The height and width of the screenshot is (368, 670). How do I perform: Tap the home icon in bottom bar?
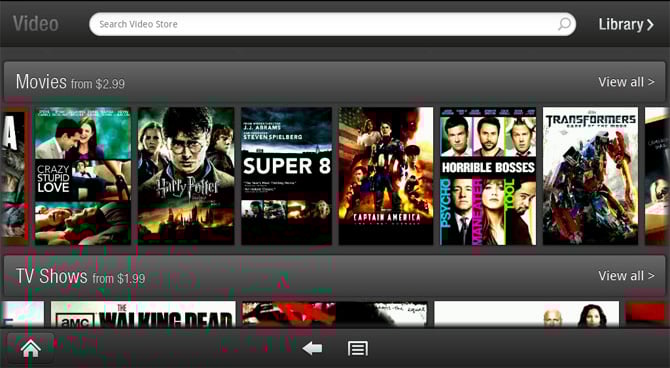point(30,349)
